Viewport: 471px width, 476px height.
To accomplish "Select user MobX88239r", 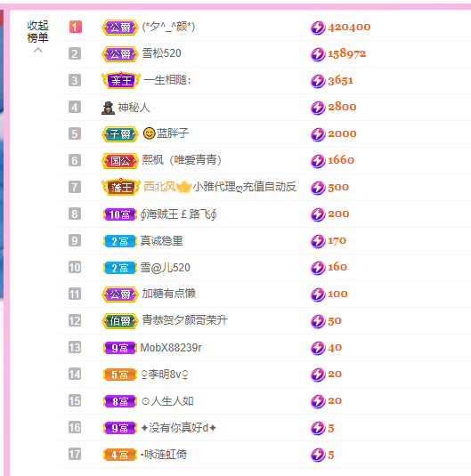I will click(171, 348).
